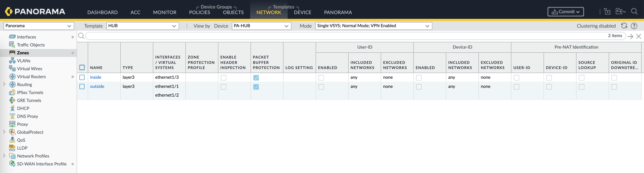Click the refresh icon near Clustering disabled
Screen dimensions: 644x173
tap(624, 26)
